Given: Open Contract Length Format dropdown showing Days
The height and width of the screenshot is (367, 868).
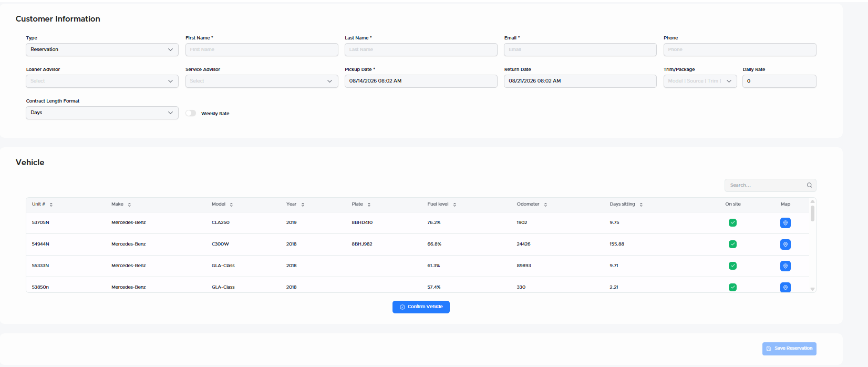Looking at the screenshot, I should click(x=102, y=113).
